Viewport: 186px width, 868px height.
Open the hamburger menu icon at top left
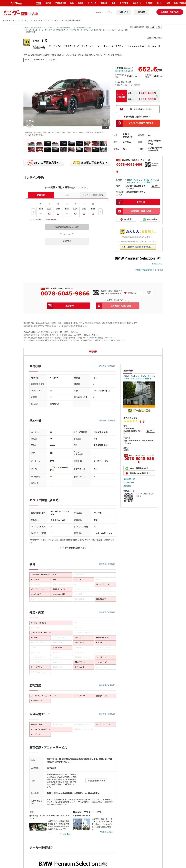pyautogui.click(x=4, y=3)
